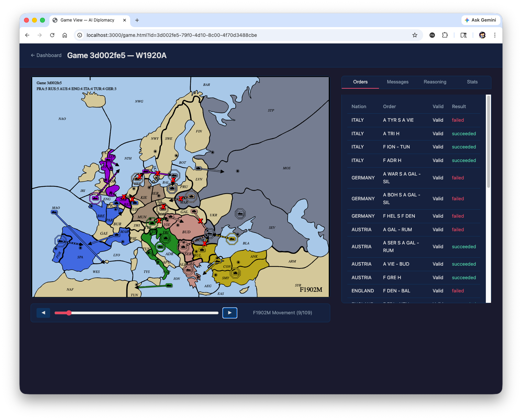Step to previous game phase
This screenshot has width=522, height=420.
click(x=43, y=313)
